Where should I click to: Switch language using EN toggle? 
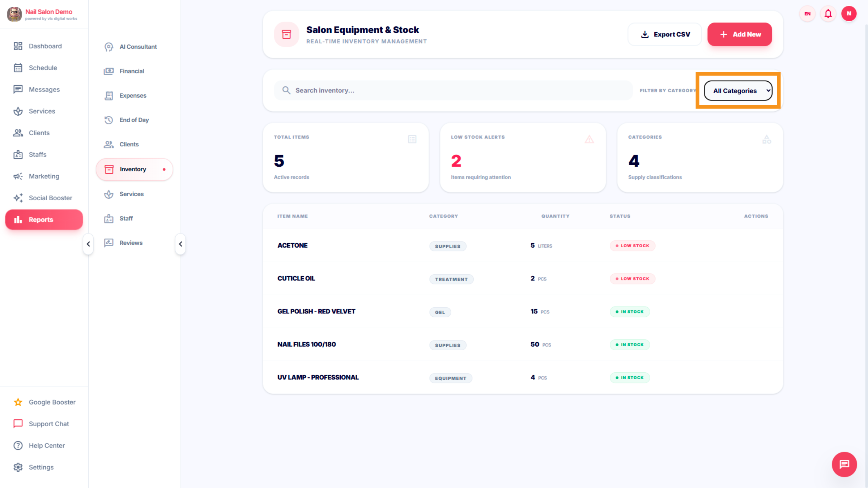coord(807,14)
